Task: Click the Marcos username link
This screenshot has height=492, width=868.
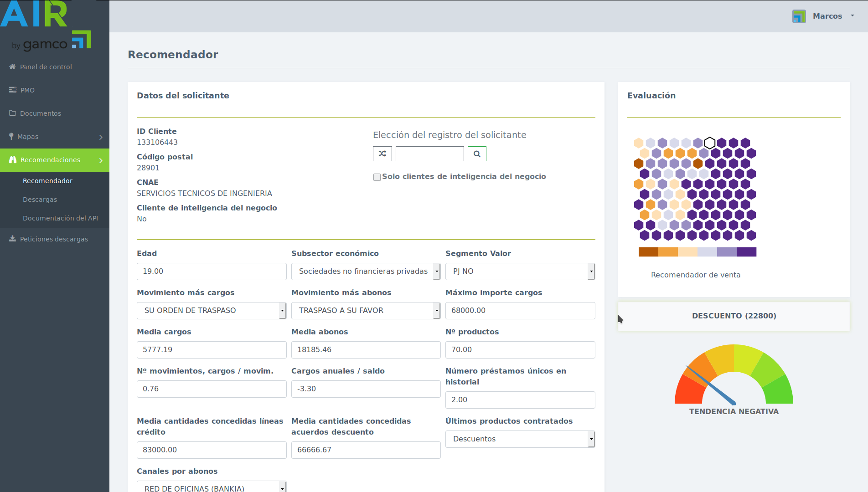Action: tap(827, 16)
